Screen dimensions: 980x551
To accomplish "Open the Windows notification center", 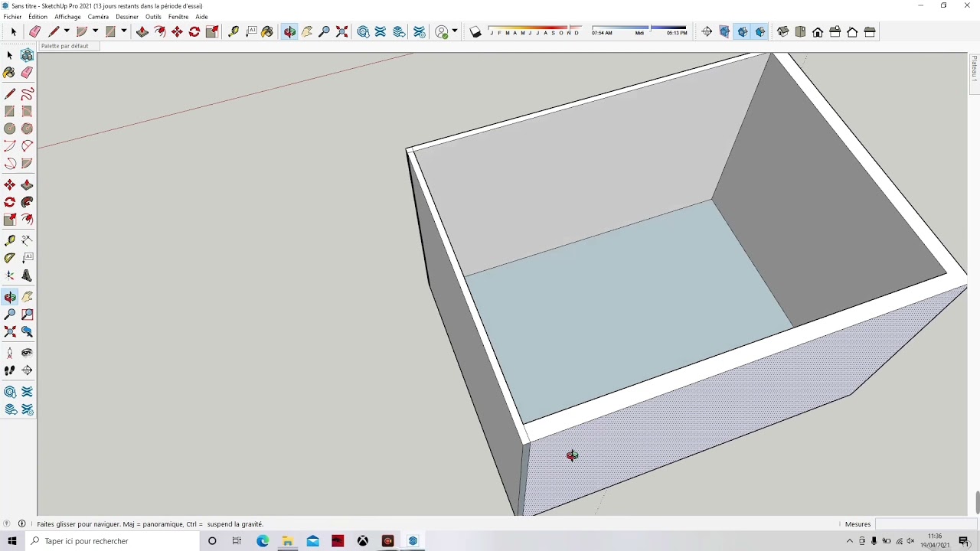I will pyautogui.click(x=964, y=541).
